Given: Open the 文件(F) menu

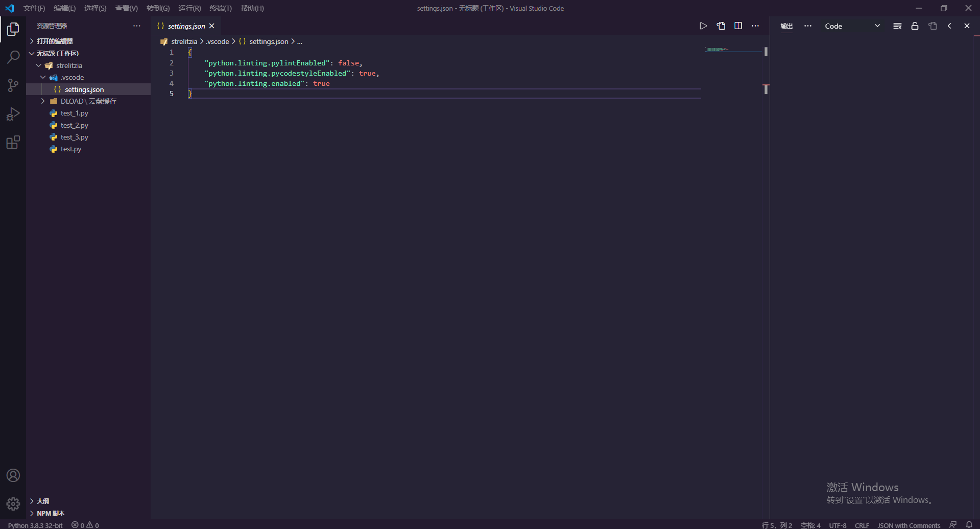Looking at the screenshot, I should pos(34,8).
